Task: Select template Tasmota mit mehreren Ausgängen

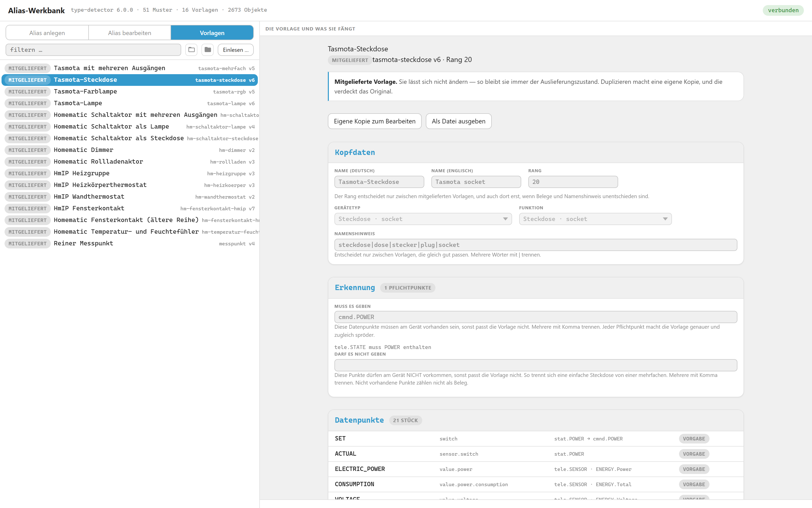Action: pos(129,68)
